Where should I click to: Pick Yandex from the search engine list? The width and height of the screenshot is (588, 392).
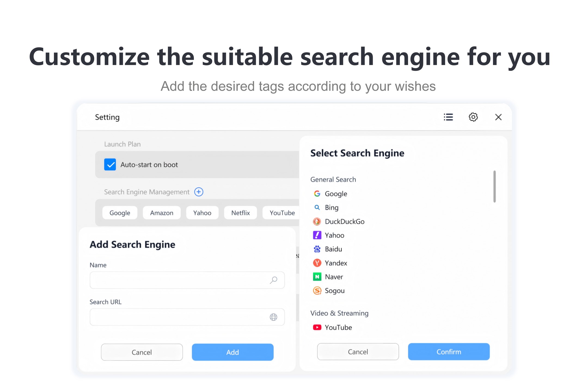[336, 263]
